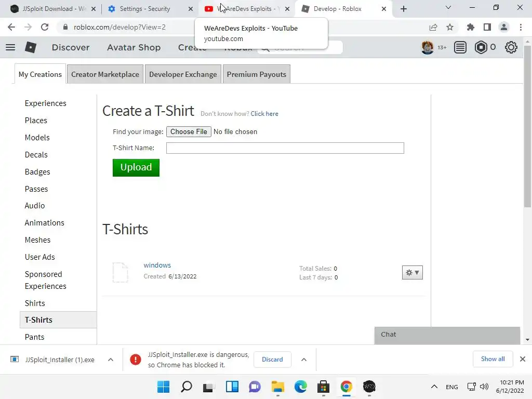532x399 pixels.
Task: Select Audio in sidebar
Action: point(35,206)
